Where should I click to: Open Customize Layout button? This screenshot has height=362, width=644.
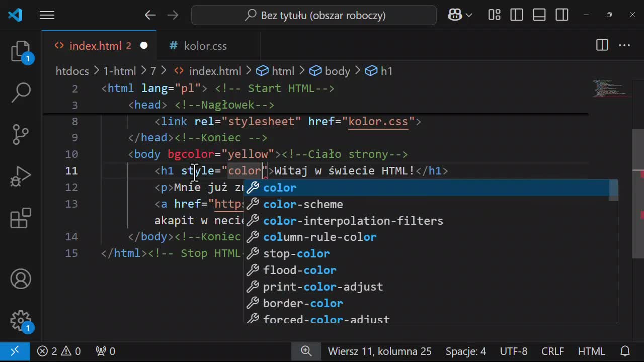click(x=494, y=15)
